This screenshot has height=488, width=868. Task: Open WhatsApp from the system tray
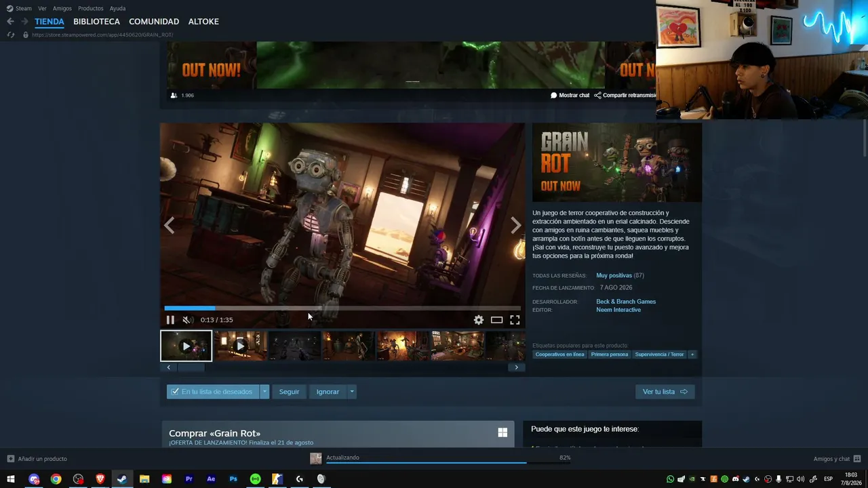click(x=671, y=479)
